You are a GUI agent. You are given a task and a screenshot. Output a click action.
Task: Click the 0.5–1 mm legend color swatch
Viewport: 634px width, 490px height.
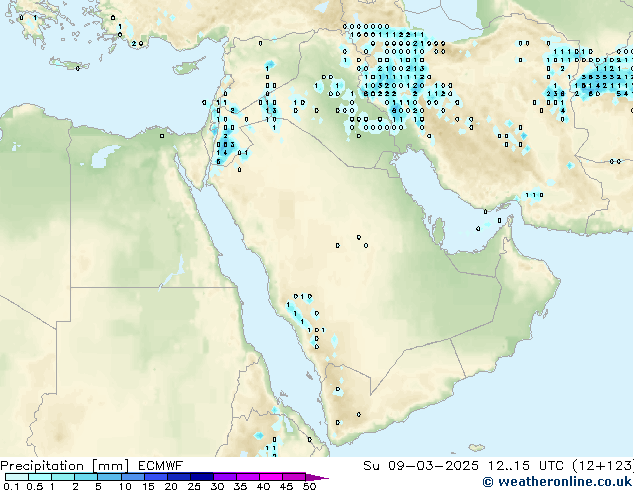pos(40,477)
